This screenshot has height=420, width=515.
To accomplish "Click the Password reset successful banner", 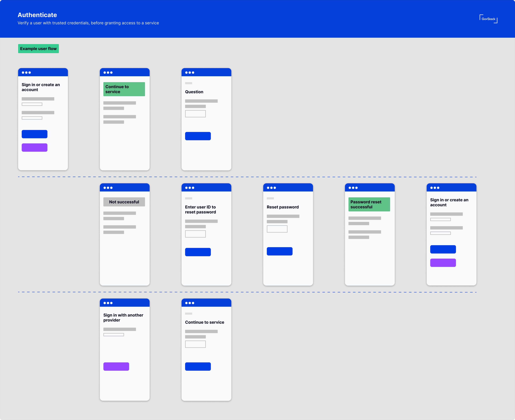I will tap(369, 204).
